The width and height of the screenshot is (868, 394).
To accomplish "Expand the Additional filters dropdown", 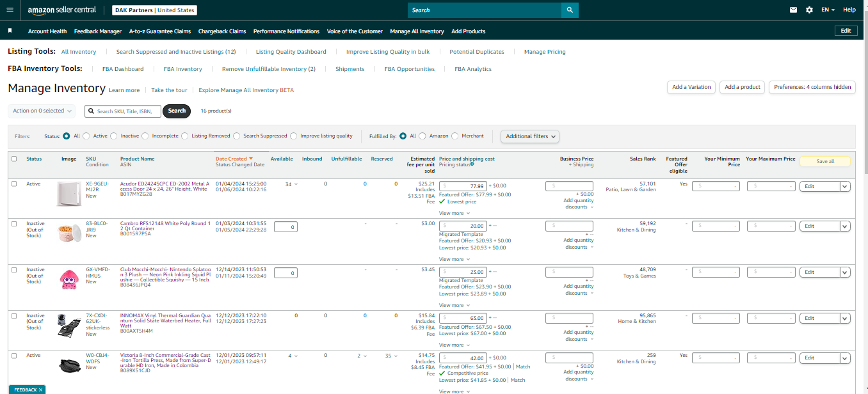I will 530,136.
